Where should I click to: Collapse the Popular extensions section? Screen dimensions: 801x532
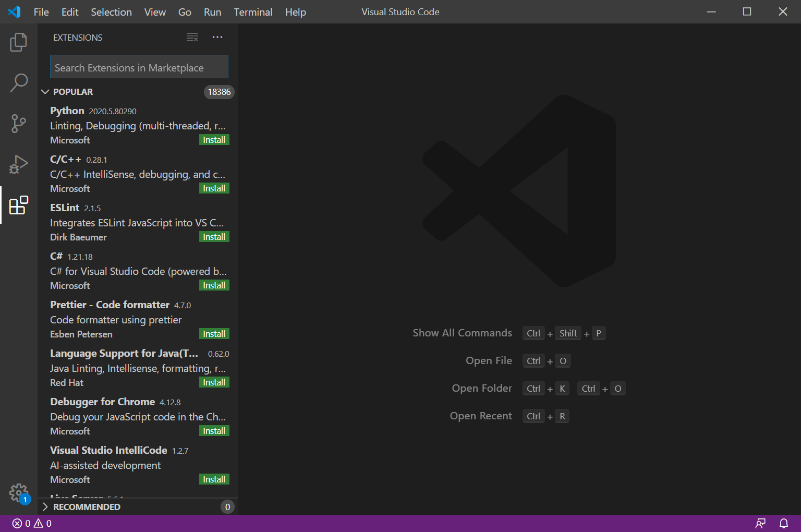(45, 92)
